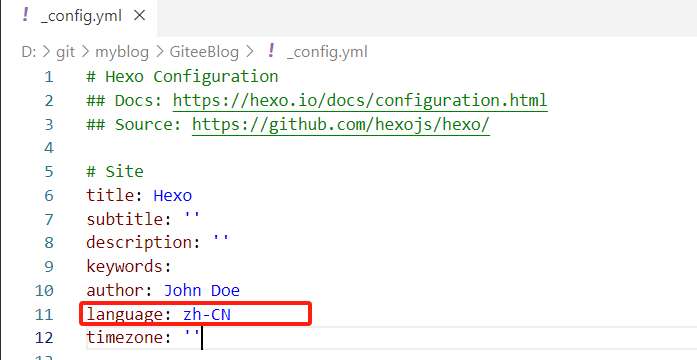Click the empty line 4 in the editor

coord(391,148)
